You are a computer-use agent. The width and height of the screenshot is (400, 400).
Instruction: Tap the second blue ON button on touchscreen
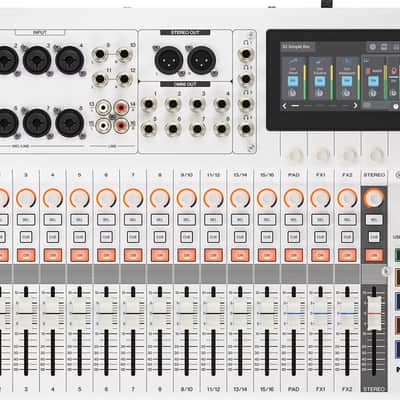(320, 81)
